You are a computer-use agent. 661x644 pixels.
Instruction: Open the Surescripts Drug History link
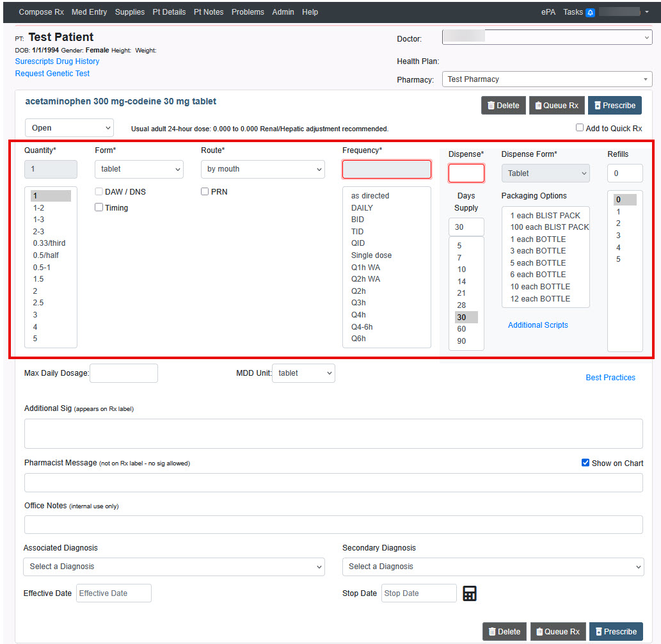57,61
